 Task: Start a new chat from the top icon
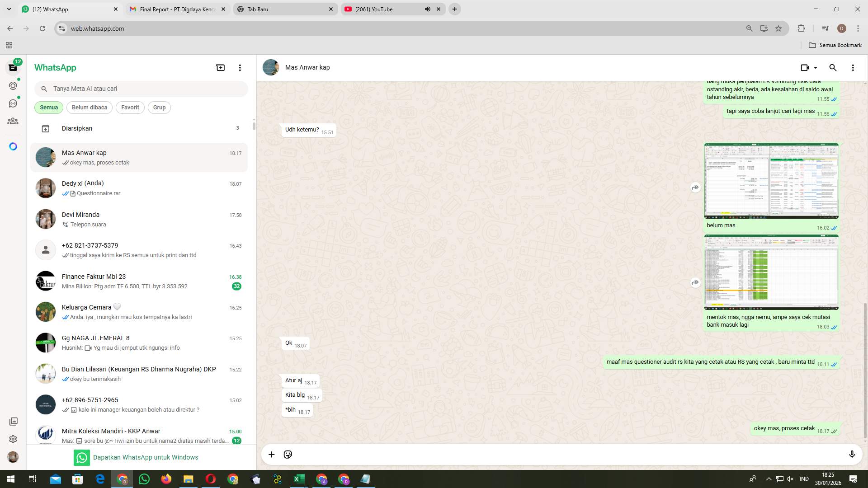point(220,67)
